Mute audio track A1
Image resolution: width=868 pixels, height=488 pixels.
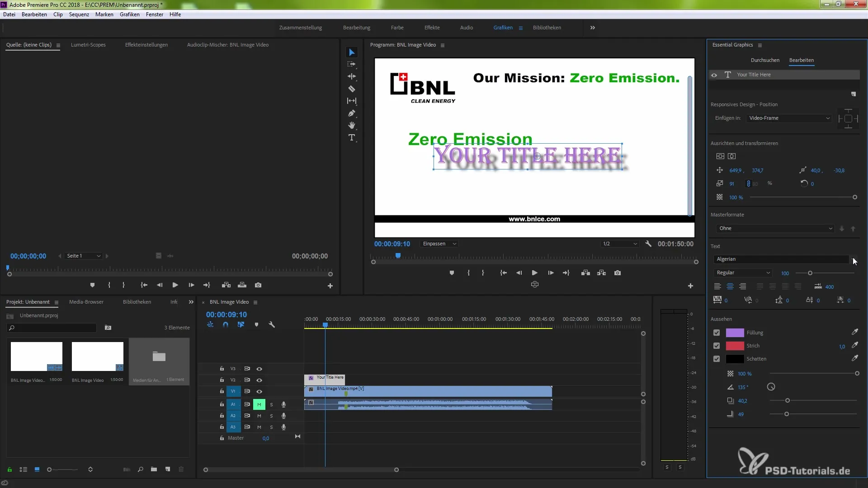(259, 404)
